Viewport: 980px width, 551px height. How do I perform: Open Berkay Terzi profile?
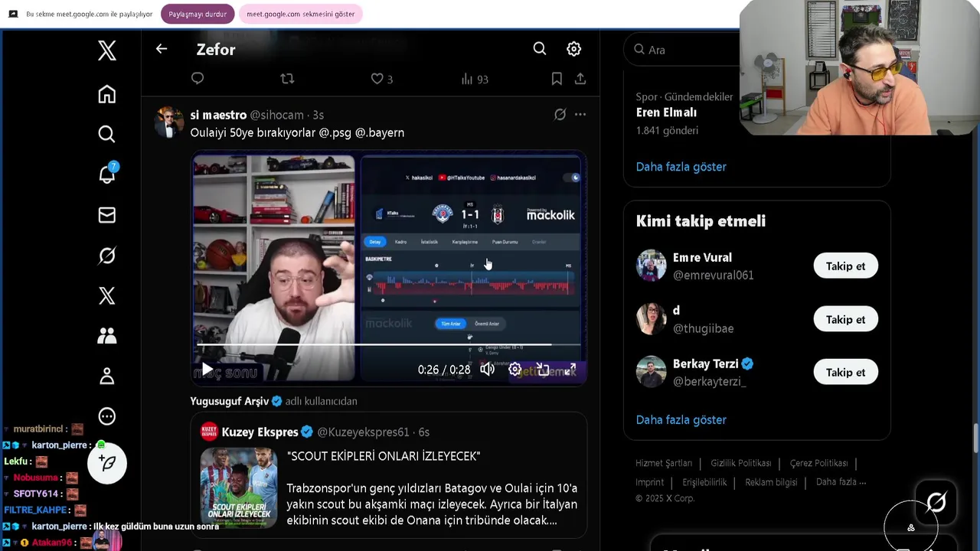(x=705, y=364)
